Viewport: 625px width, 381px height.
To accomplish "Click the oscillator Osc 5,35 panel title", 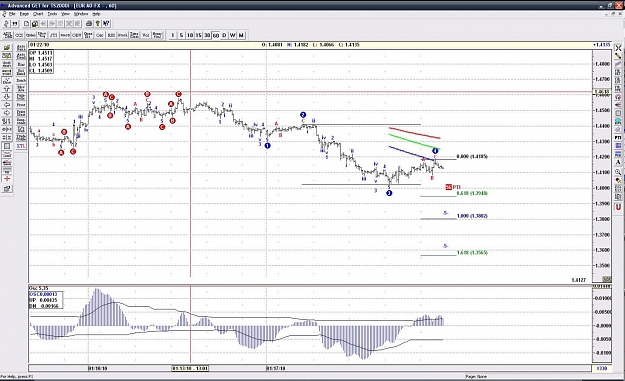I will [x=39, y=288].
